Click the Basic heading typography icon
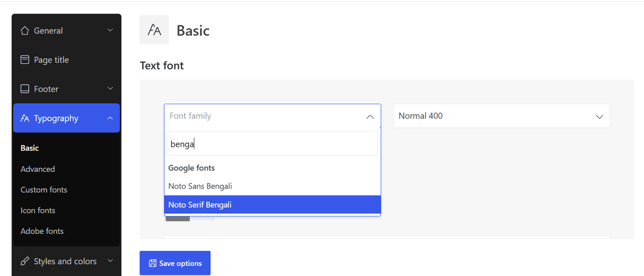This screenshot has height=276, width=644. [154, 30]
